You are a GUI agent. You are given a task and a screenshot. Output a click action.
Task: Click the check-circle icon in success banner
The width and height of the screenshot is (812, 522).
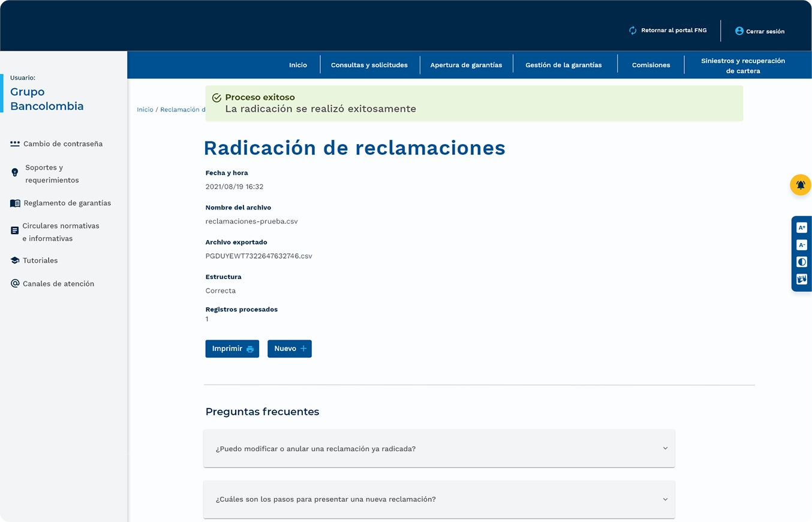tap(216, 98)
